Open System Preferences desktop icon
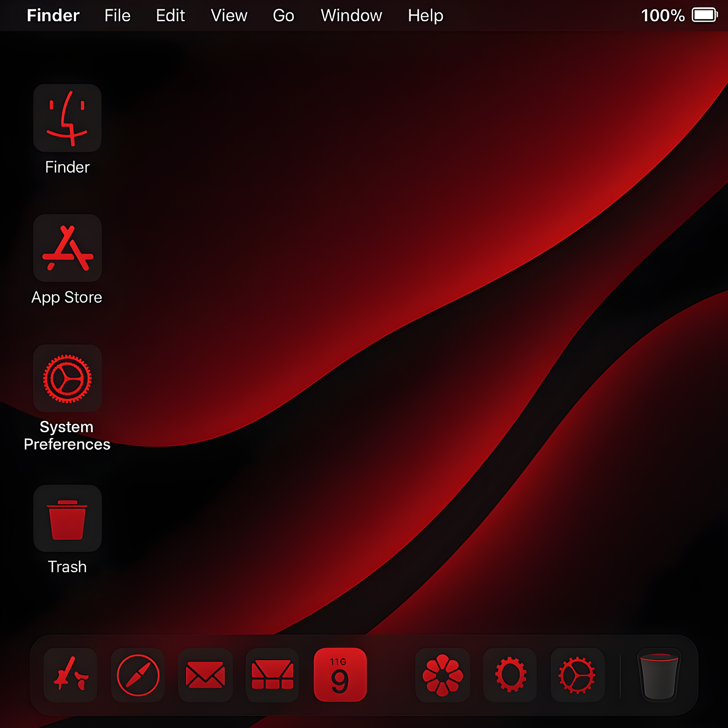 click(67, 378)
